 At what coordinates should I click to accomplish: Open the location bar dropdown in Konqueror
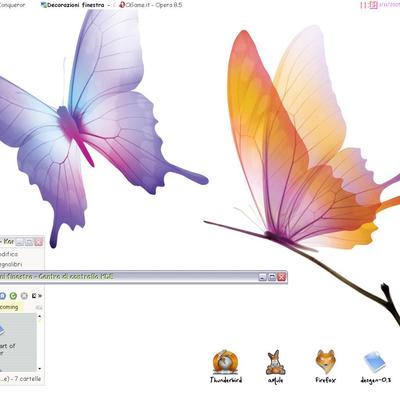click(39, 307)
